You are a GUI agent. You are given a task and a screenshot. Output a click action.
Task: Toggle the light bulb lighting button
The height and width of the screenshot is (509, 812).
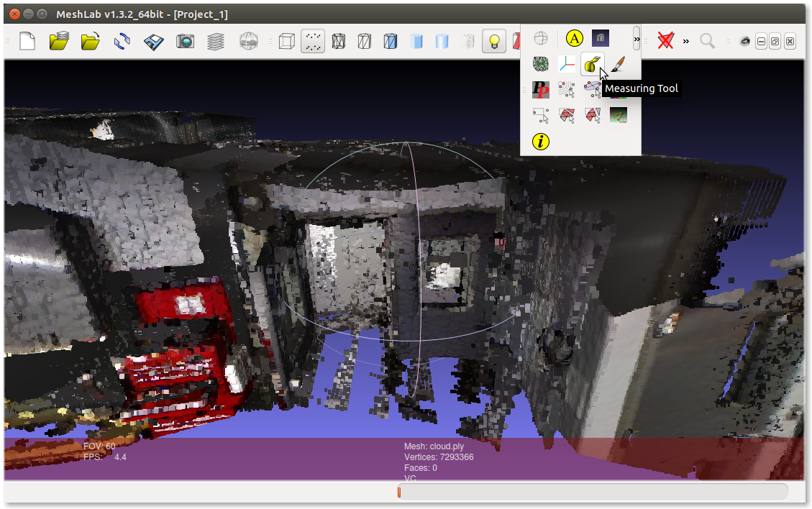point(493,41)
